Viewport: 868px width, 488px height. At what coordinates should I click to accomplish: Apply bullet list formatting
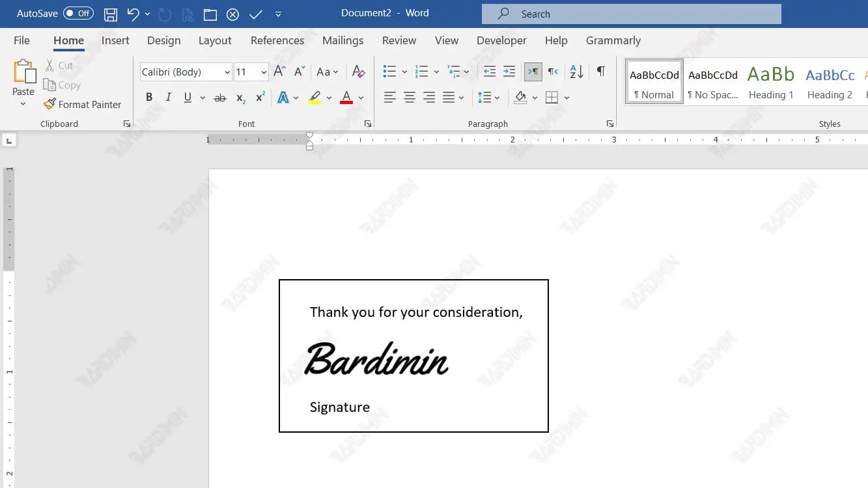coord(389,72)
